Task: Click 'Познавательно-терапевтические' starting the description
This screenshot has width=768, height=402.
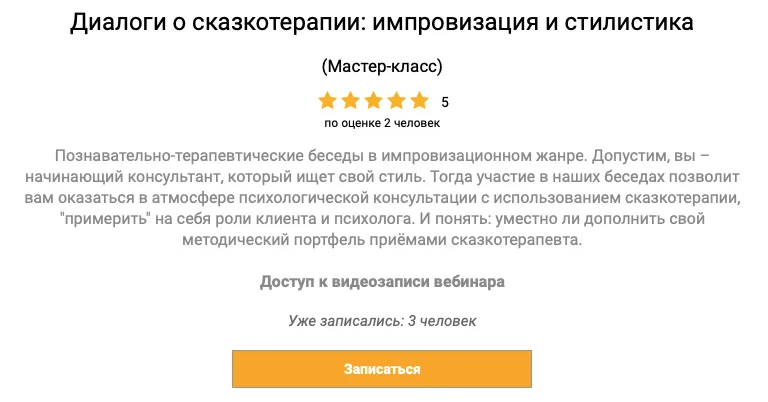Action: pos(174,156)
